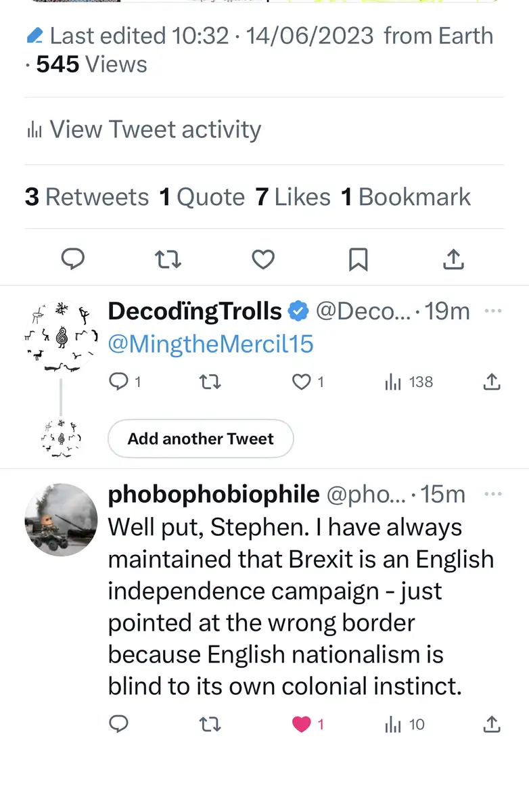This screenshot has width=529, height=812.
Task: Like the main tweet with heart icon
Action: click(x=263, y=259)
